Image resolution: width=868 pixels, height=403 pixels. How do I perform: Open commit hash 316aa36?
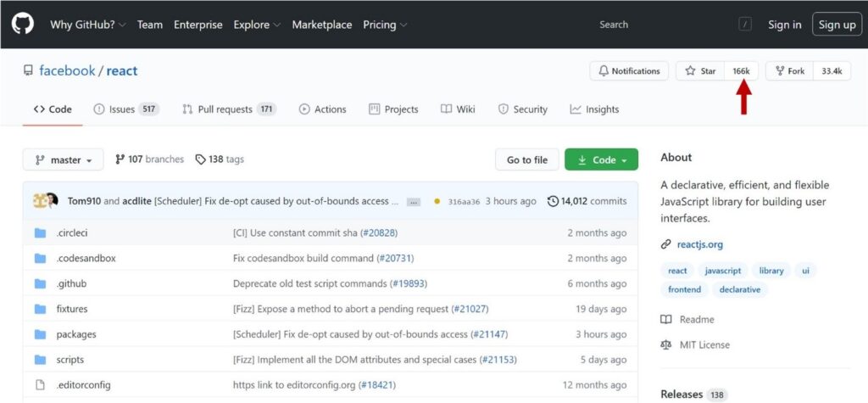click(x=464, y=202)
